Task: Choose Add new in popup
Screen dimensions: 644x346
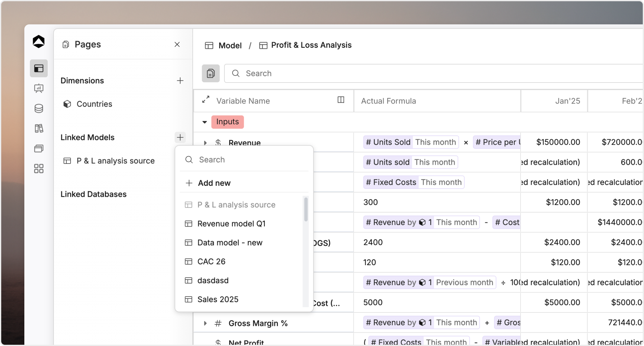Action: coord(244,183)
